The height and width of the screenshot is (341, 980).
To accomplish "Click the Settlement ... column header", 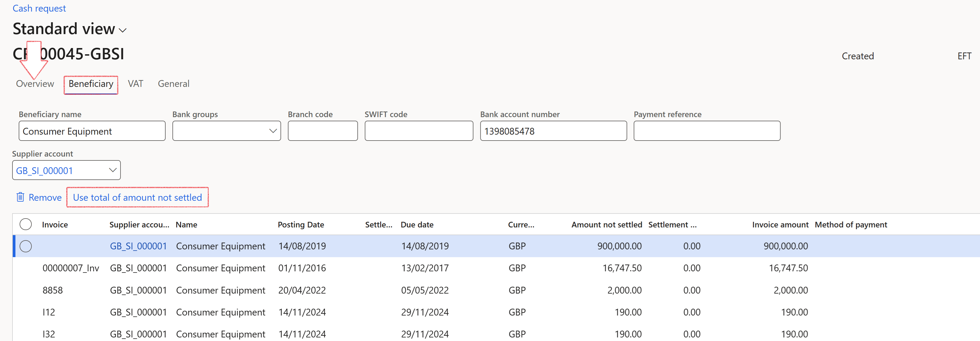I will [x=672, y=225].
